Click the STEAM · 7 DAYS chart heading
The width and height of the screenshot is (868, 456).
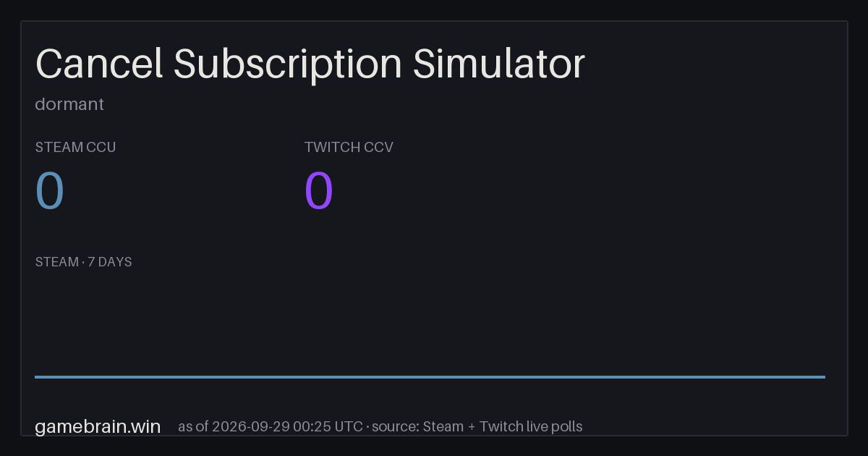click(83, 262)
